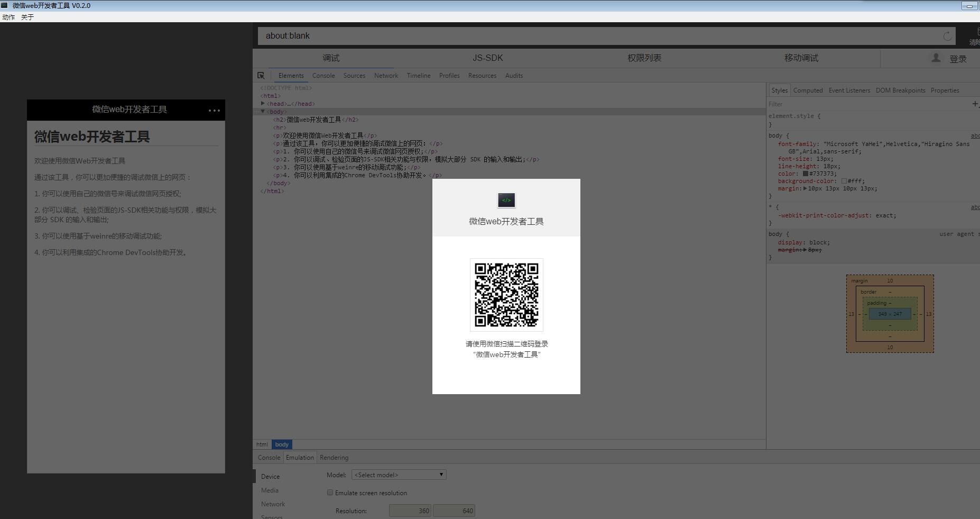Viewport: 980px width, 519px height.
Task: Click the Styles Filter input
Action: click(867, 104)
